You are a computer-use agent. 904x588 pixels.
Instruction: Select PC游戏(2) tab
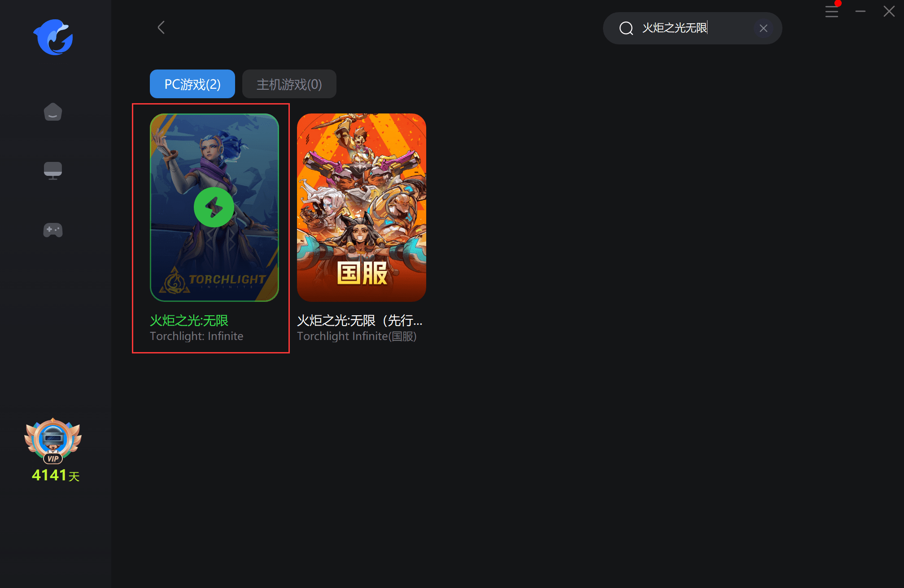pyautogui.click(x=192, y=83)
